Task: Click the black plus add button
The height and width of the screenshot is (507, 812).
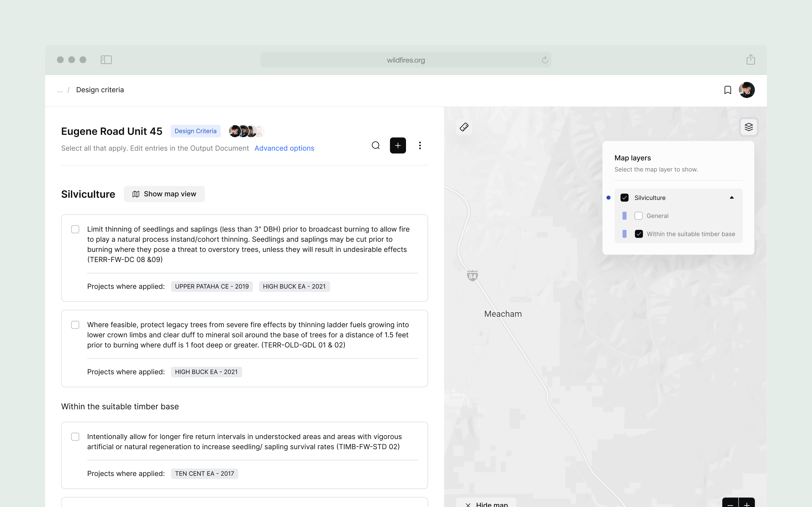Action: tap(398, 146)
